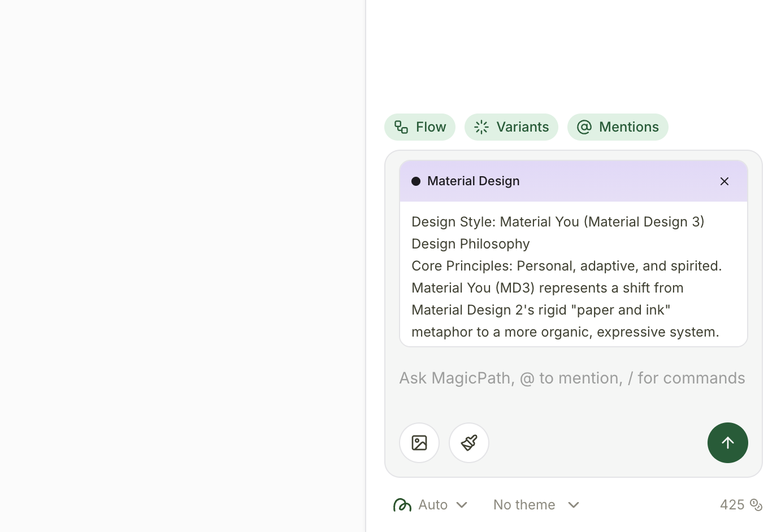Focus the Ask MagicPath input field
Viewport: 781px width, 532px height.
572,378
